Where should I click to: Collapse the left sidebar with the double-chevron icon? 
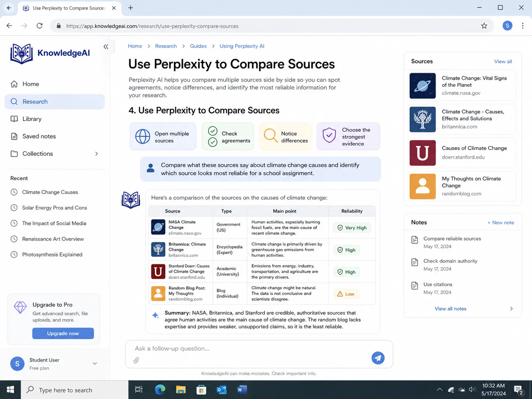click(106, 47)
